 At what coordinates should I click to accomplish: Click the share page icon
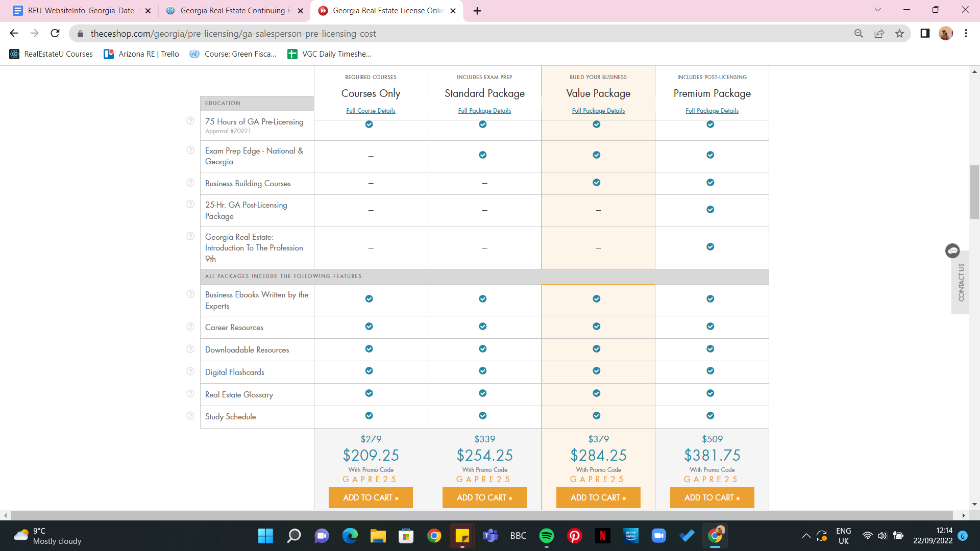[879, 34]
